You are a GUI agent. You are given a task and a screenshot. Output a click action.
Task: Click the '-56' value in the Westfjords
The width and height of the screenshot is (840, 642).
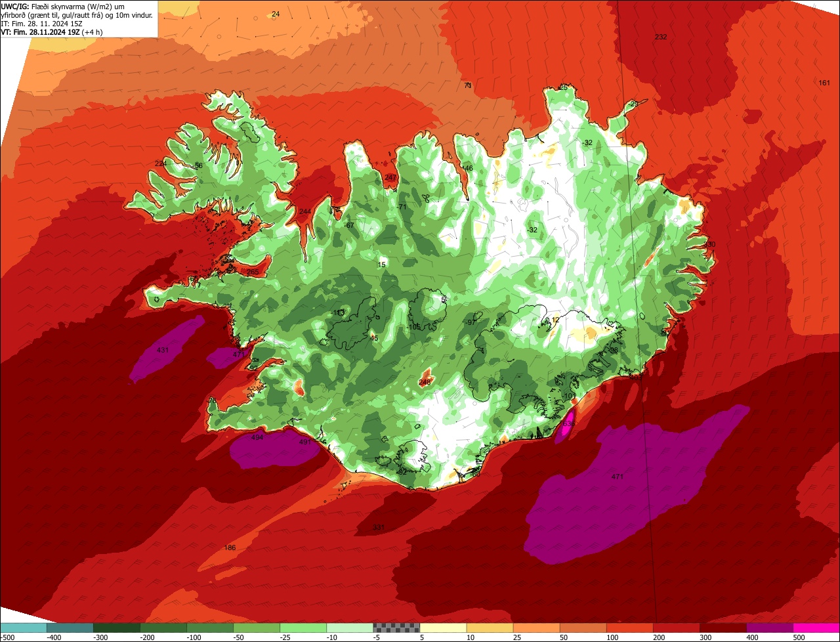[x=198, y=165]
